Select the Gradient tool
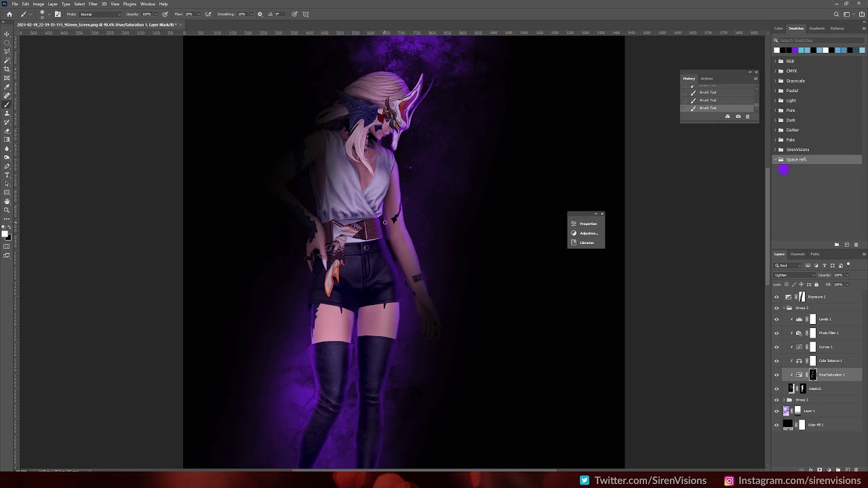 (x=7, y=139)
